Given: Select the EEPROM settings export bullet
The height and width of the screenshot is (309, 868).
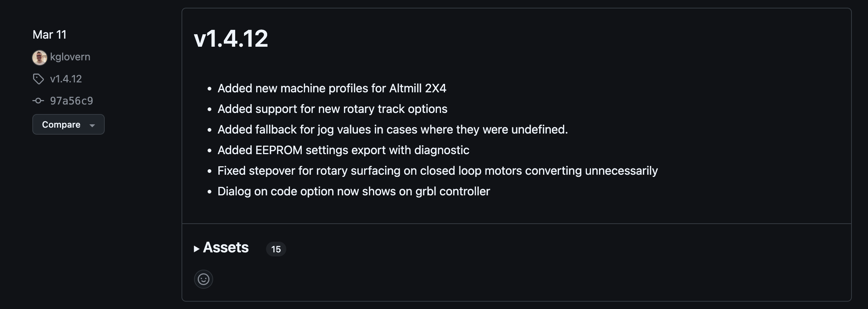Looking at the screenshot, I should pos(343,150).
